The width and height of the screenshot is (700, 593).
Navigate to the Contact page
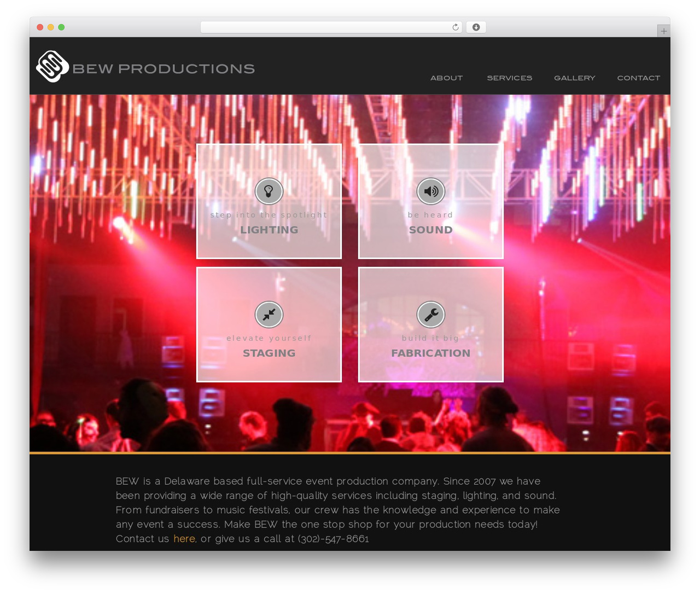639,78
